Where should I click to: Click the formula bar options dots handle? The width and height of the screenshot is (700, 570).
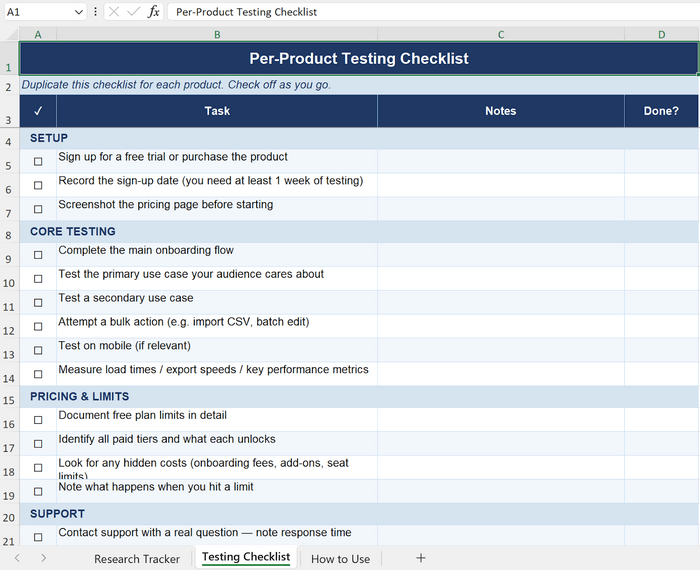pos(95,12)
